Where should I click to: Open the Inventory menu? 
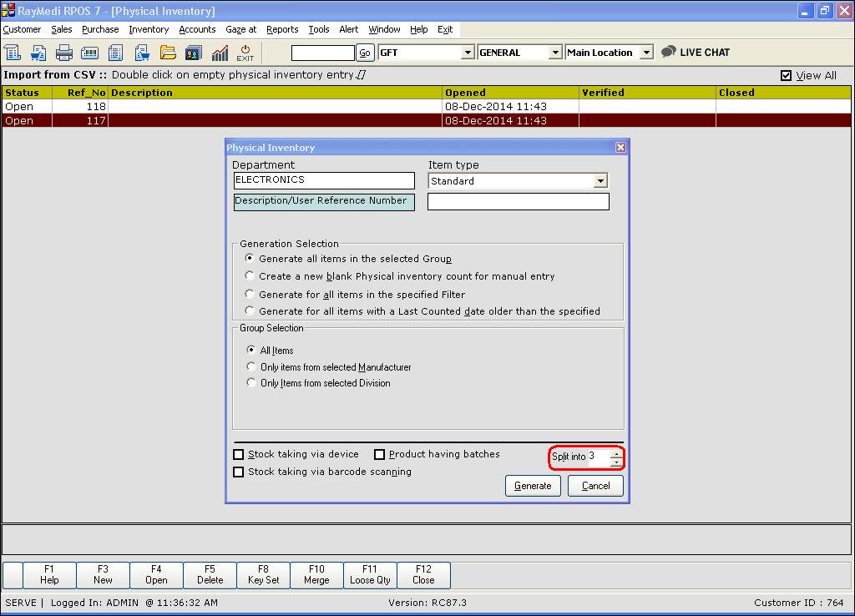(x=149, y=29)
